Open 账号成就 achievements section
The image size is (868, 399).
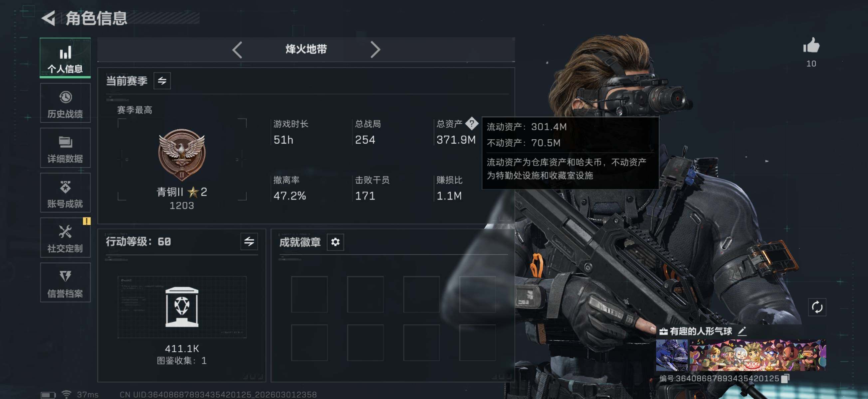(65, 193)
